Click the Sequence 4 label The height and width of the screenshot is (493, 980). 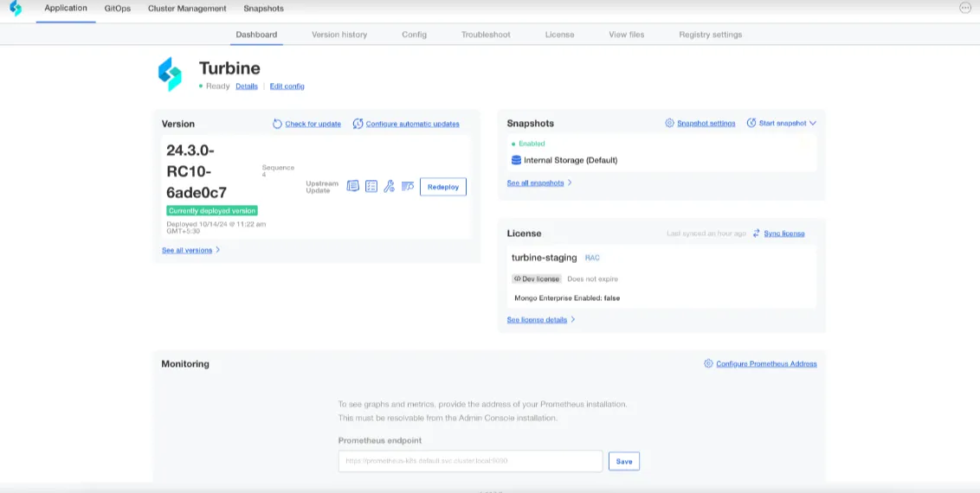(278, 171)
